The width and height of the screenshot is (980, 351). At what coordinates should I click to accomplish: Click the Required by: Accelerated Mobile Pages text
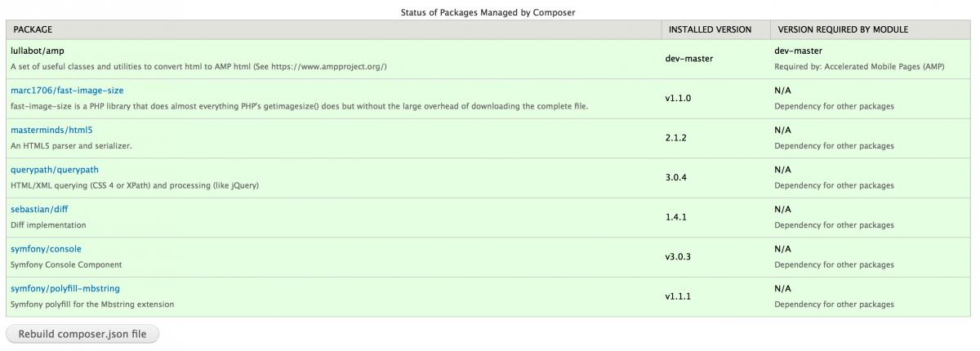pos(859,66)
